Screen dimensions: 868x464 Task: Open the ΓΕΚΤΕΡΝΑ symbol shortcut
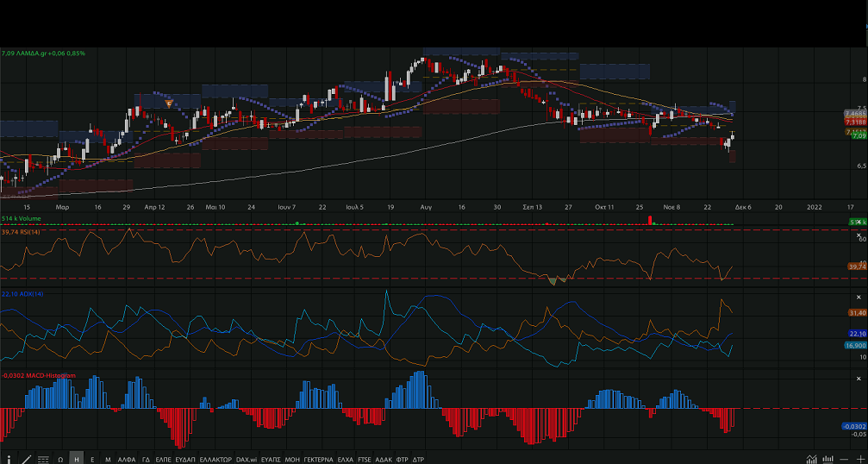click(x=319, y=460)
